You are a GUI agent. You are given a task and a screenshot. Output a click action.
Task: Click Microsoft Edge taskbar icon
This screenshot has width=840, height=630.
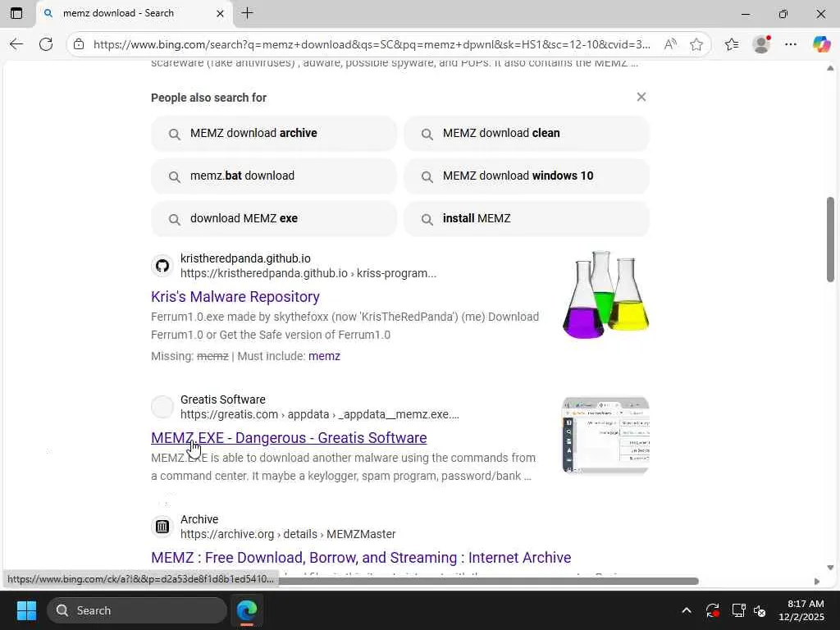pyautogui.click(x=247, y=610)
